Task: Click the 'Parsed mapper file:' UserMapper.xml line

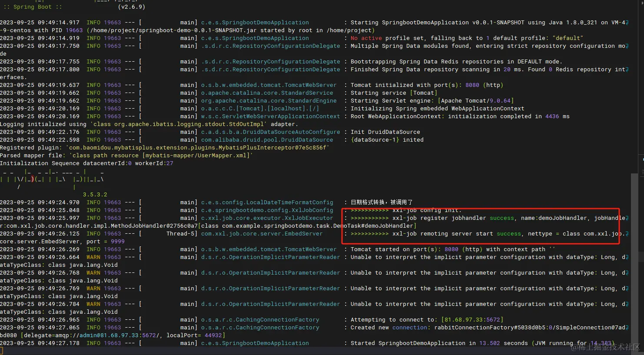Action: pos(126,156)
